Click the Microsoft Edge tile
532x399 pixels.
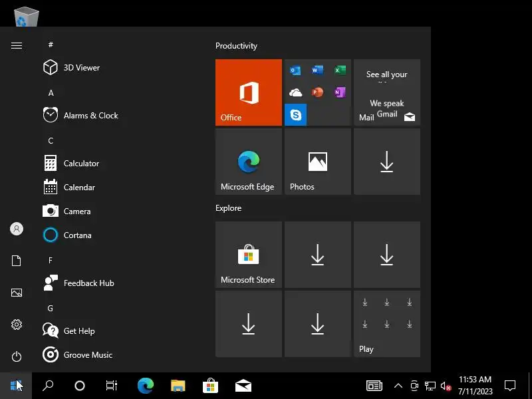pos(248,162)
